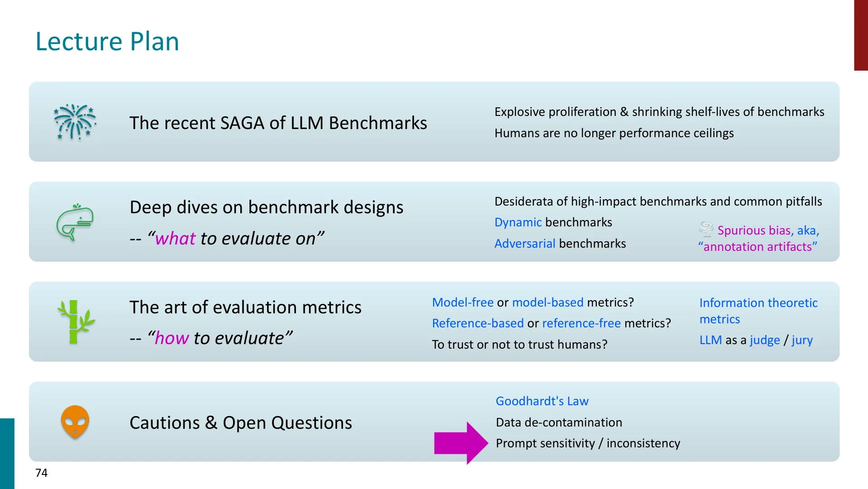Click the blue 'Model-free' text

(x=463, y=302)
